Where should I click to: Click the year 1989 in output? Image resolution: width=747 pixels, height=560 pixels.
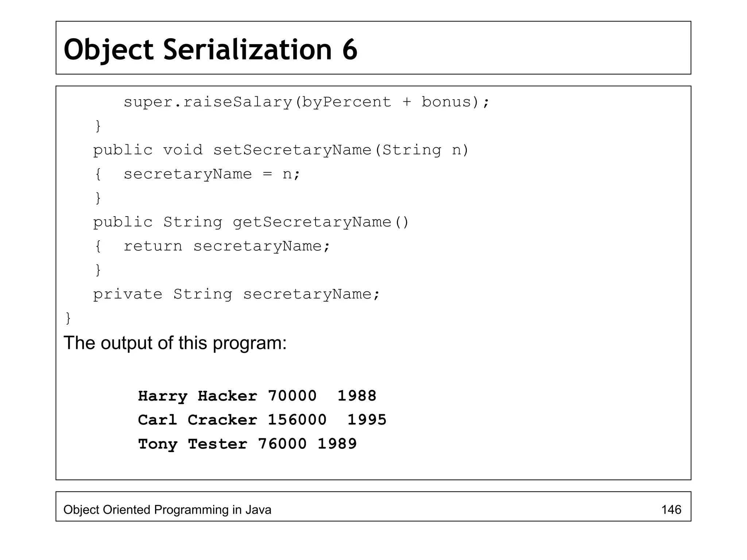tap(337, 444)
